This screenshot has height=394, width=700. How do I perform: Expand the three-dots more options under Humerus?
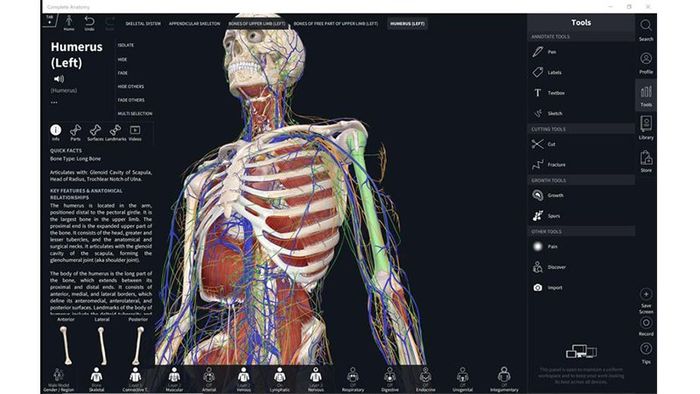[54, 102]
